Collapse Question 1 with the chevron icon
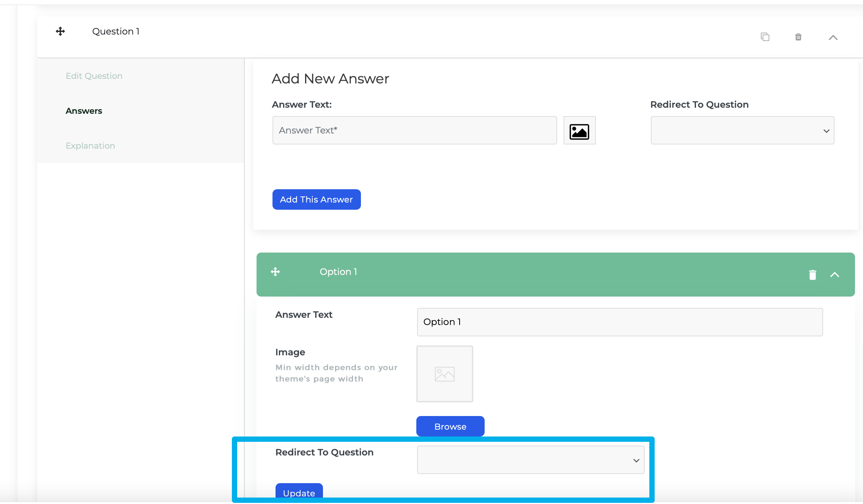Image resolution: width=863 pixels, height=504 pixels. (833, 37)
